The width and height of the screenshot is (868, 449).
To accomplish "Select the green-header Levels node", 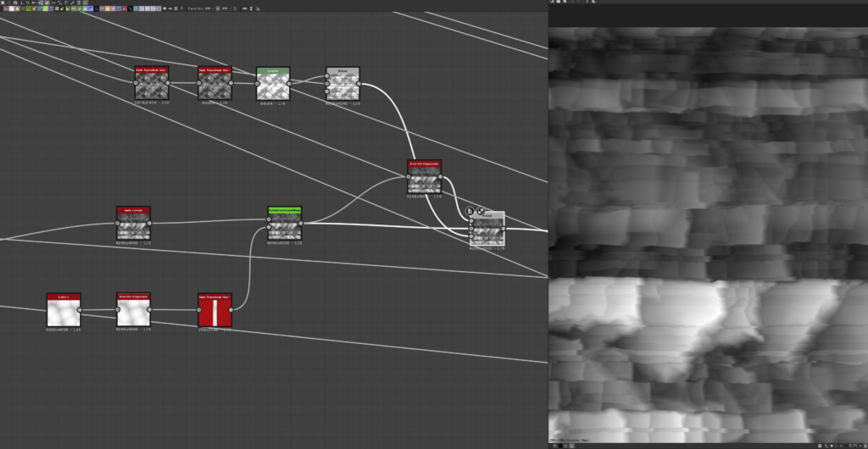I will coord(273,84).
